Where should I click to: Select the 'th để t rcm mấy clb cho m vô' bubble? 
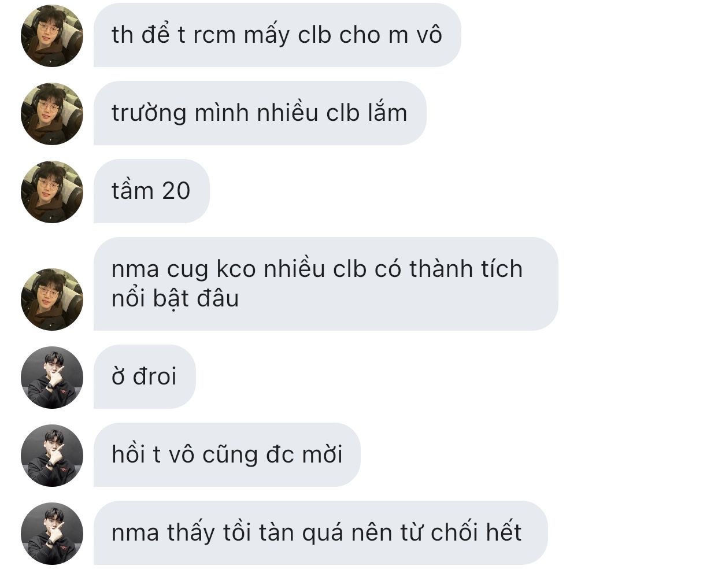pyautogui.click(x=277, y=35)
